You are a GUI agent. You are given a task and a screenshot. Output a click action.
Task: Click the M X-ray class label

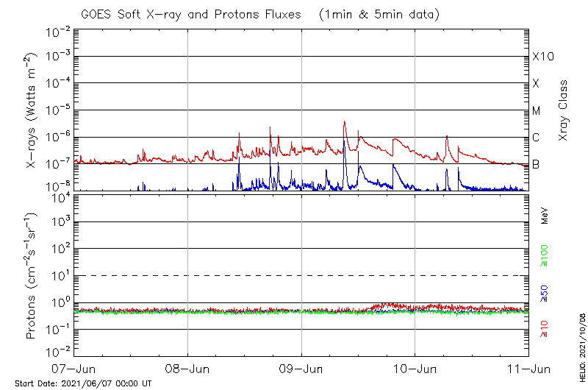(x=537, y=111)
